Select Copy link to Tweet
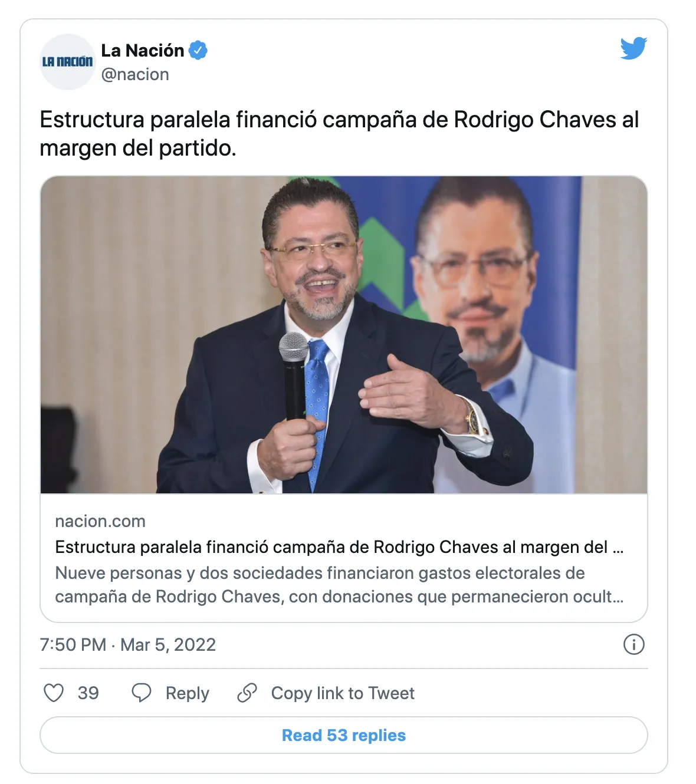Image resolution: width=696 pixels, height=784 pixels. tap(343, 693)
